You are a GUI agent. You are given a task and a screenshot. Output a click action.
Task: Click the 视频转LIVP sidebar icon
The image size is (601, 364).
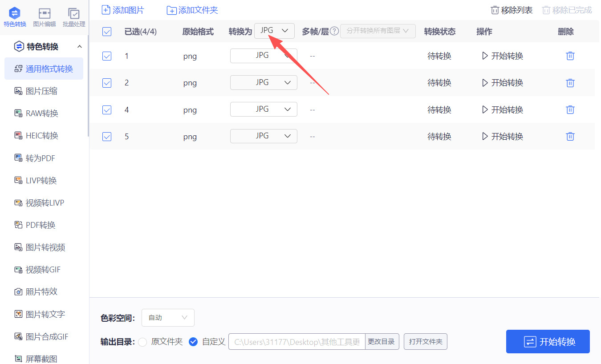pyautogui.click(x=18, y=203)
